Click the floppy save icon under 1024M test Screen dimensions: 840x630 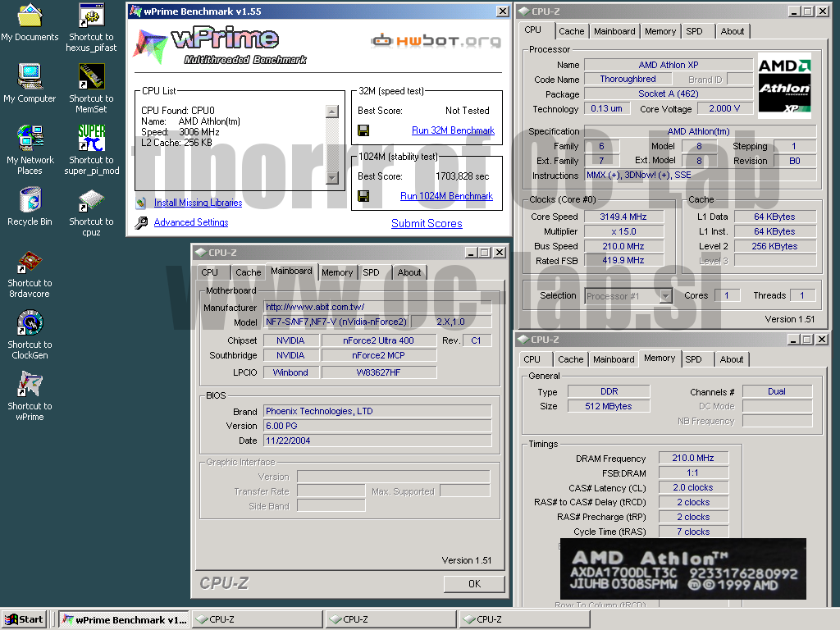[363, 196]
